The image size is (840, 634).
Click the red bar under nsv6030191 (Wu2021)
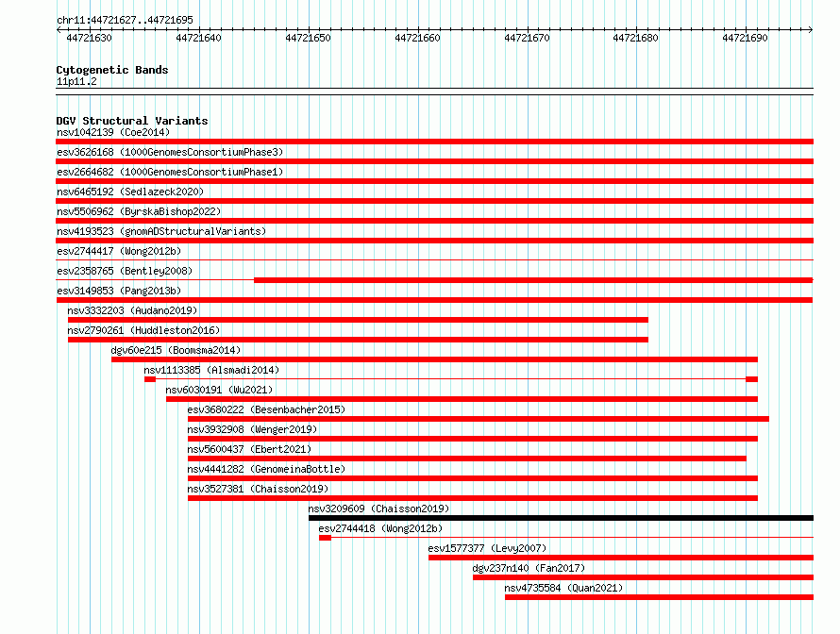click(x=462, y=399)
